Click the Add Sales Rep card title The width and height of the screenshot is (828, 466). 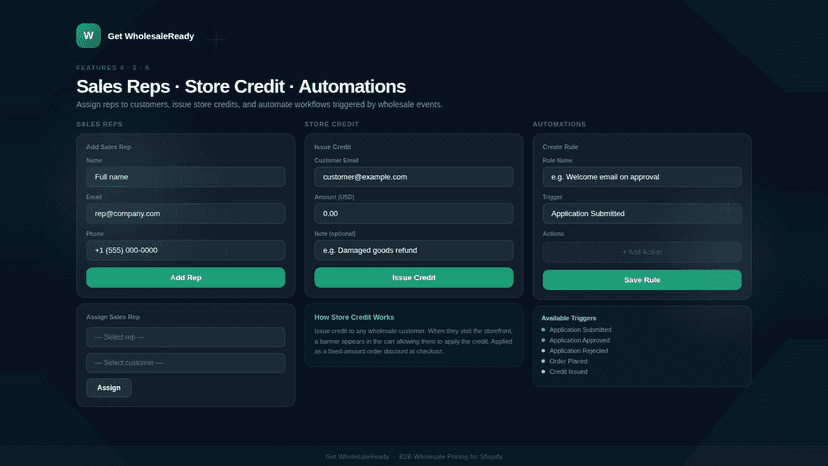coord(109,147)
